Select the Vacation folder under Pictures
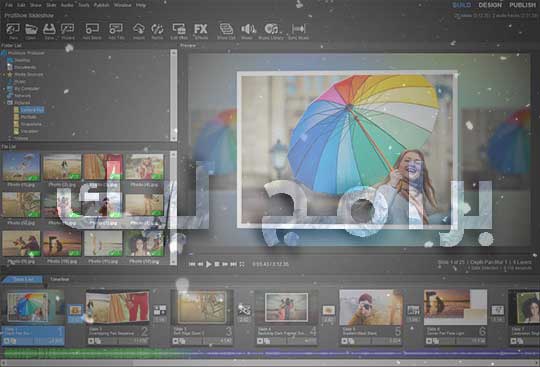Image resolution: width=540 pixels, height=367 pixels. (26, 131)
